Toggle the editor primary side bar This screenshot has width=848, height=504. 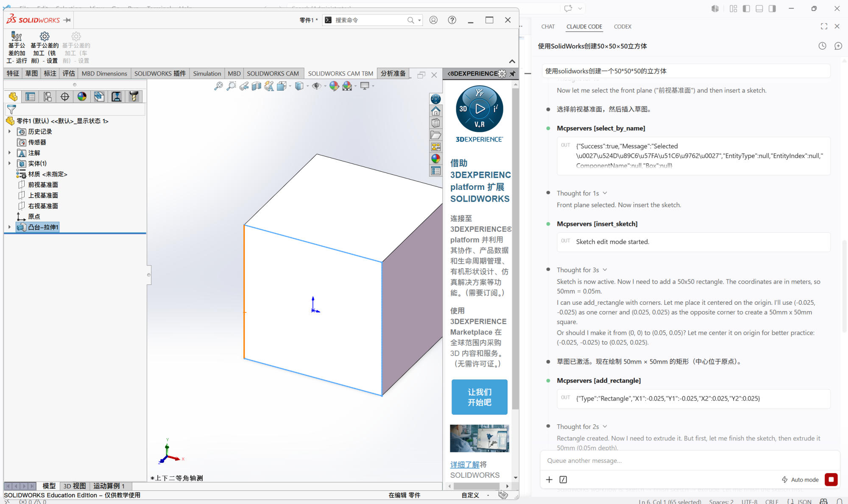pos(746,8)
